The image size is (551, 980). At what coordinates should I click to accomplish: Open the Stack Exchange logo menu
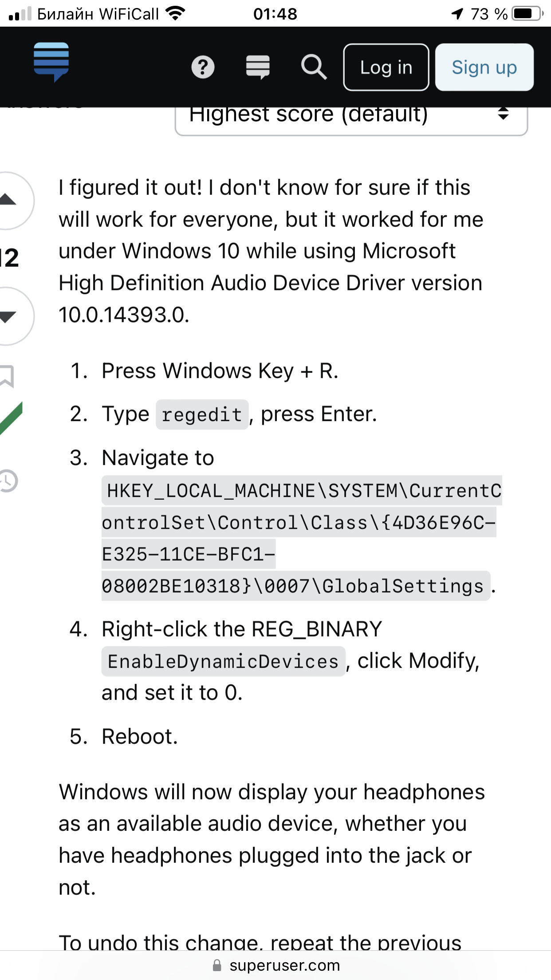click(x=51, y=62)
